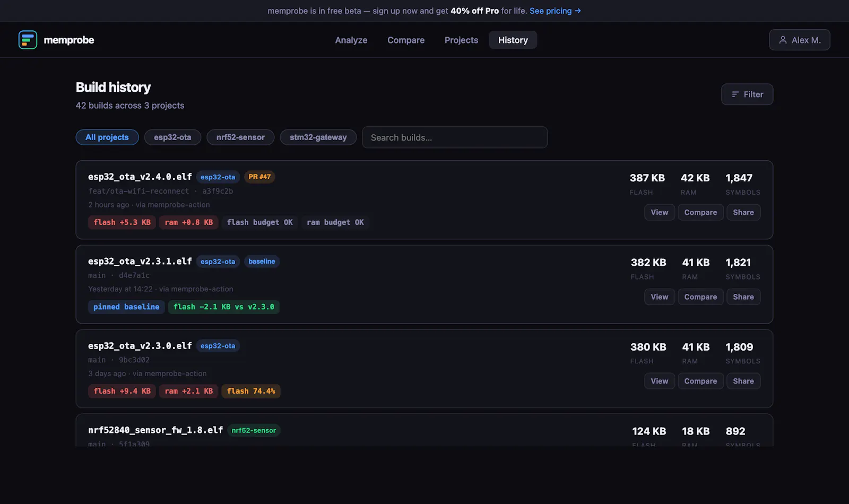
Task: Click the 42 builds across 3 projects text
Action: coord(130,106)
